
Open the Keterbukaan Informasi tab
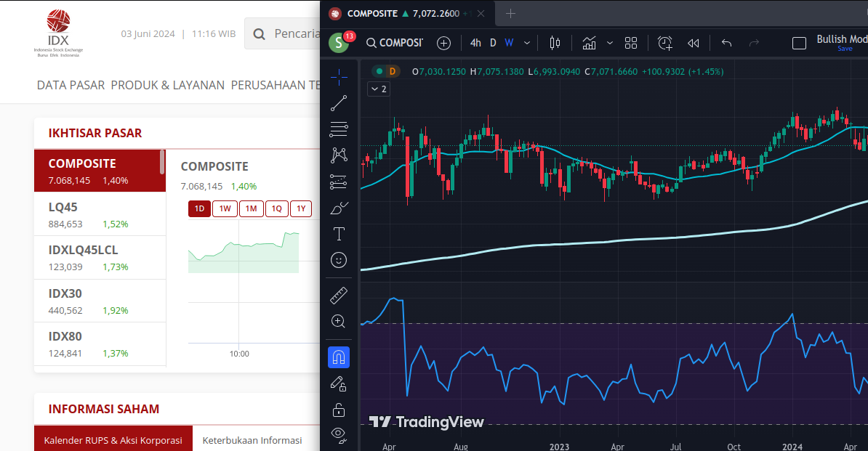tap(252, 440)
